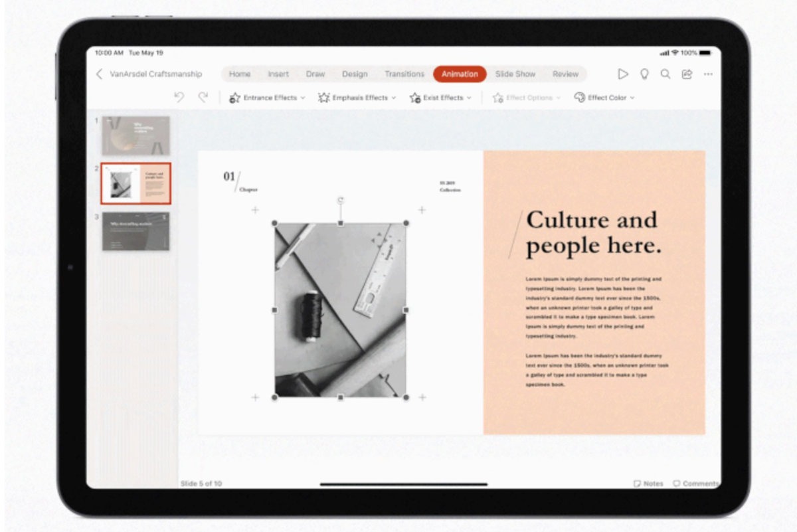Click the Effect Color palette icon
The width and height of the screenshot is (797, 532).
pos(579,98)
